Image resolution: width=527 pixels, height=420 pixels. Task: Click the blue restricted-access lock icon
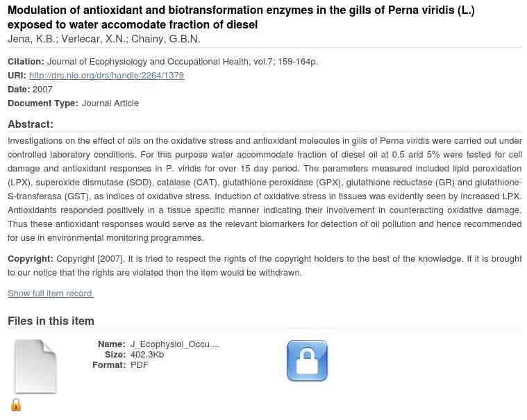pos(307,361)
